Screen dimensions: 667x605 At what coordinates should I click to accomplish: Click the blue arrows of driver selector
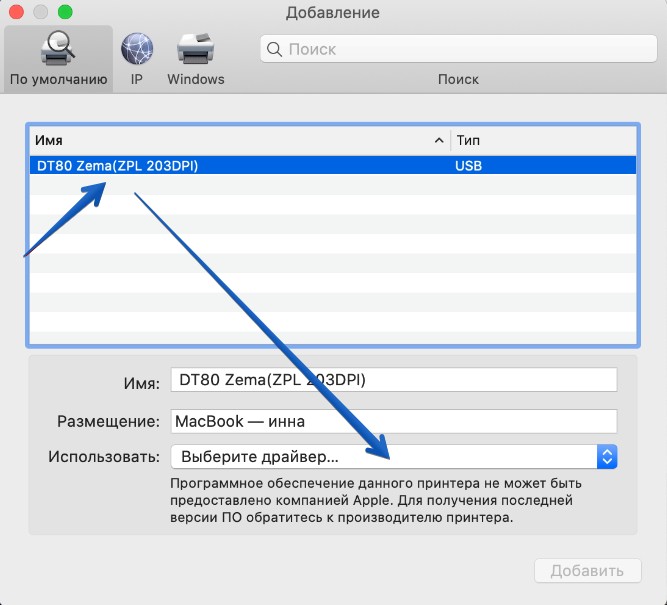pos(606,457)
